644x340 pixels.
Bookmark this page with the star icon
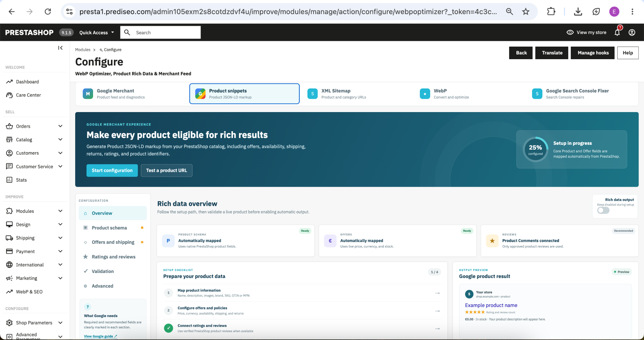pos(526,12)
